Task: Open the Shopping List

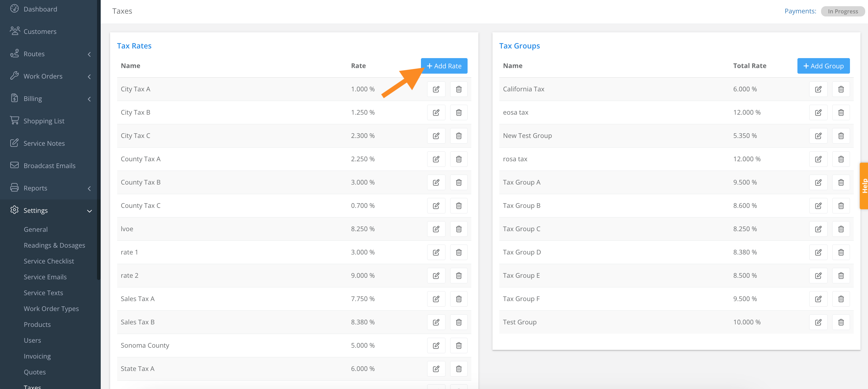Action: coord(44,121)
